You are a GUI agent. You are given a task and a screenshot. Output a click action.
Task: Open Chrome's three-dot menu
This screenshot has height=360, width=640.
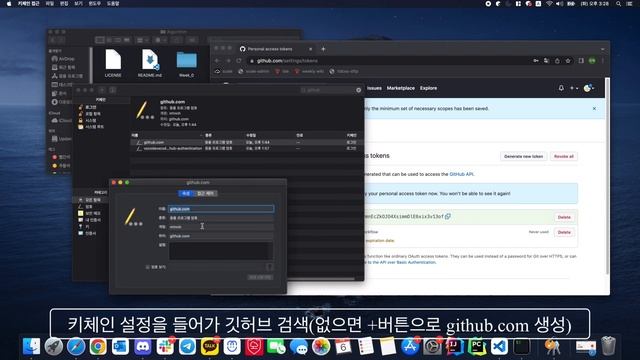[x=602, y=61]
